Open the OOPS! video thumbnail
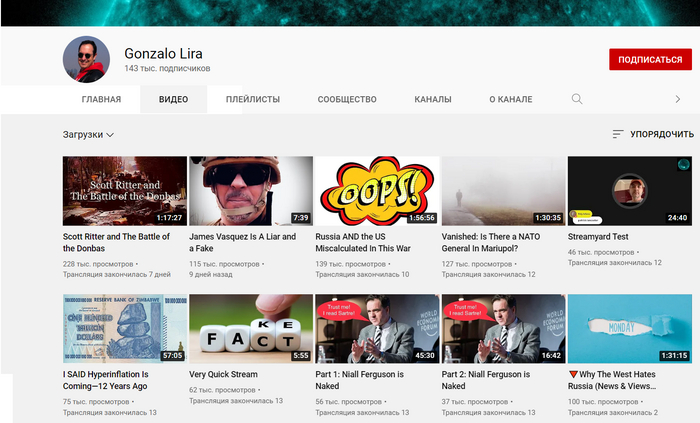This screenshot has height=423, width=700. click(x=377, y=191)
